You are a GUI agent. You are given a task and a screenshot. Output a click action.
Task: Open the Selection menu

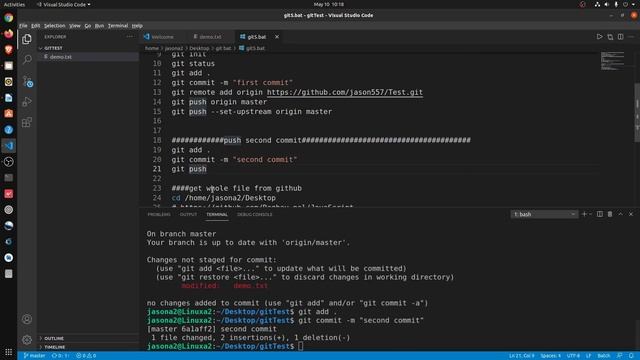click(x=54, y=26)
